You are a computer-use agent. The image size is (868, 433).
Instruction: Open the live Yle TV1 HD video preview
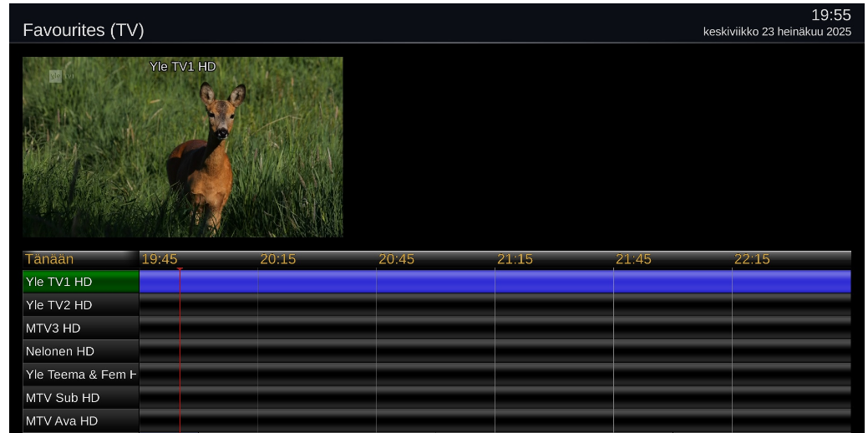pos(183,147)
